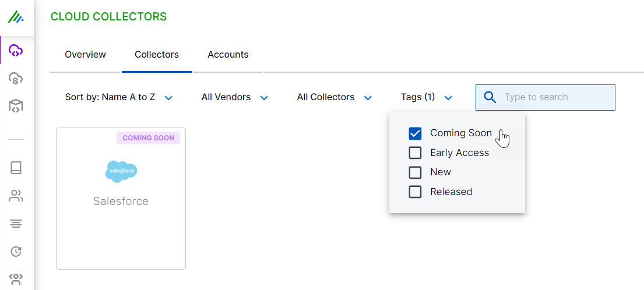Uncheck the Coming Soon tag checkbox

point(415,133)
